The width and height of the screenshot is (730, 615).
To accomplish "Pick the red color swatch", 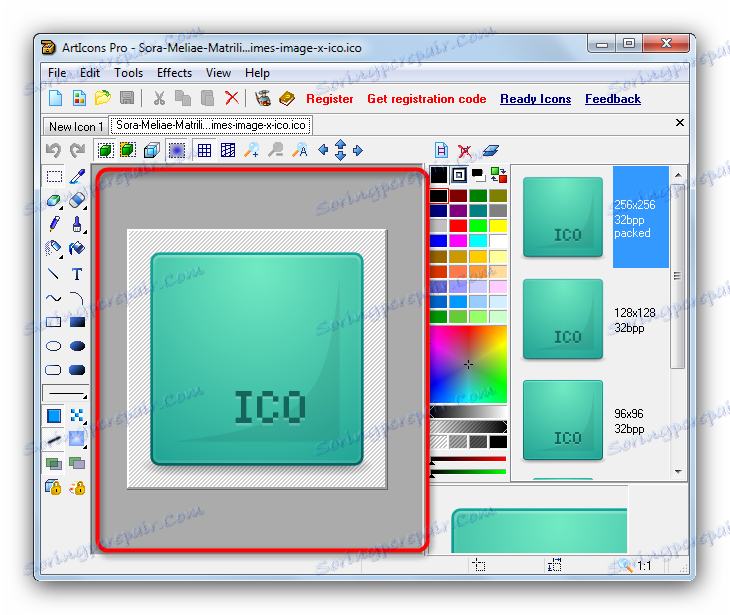I will (458, 226).
